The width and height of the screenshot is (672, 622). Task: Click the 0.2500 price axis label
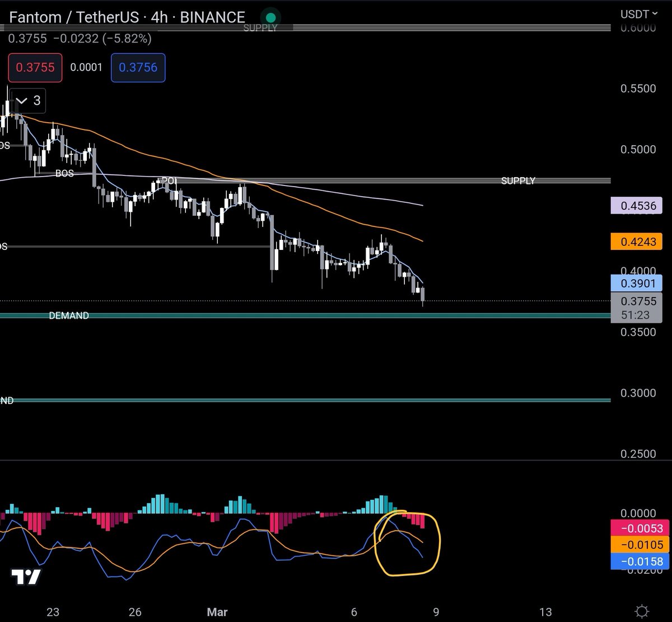coord(638,454)
